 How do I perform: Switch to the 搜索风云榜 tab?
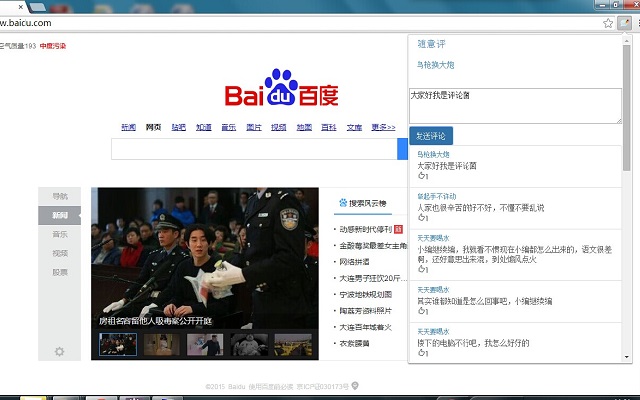tap(363, 203)
